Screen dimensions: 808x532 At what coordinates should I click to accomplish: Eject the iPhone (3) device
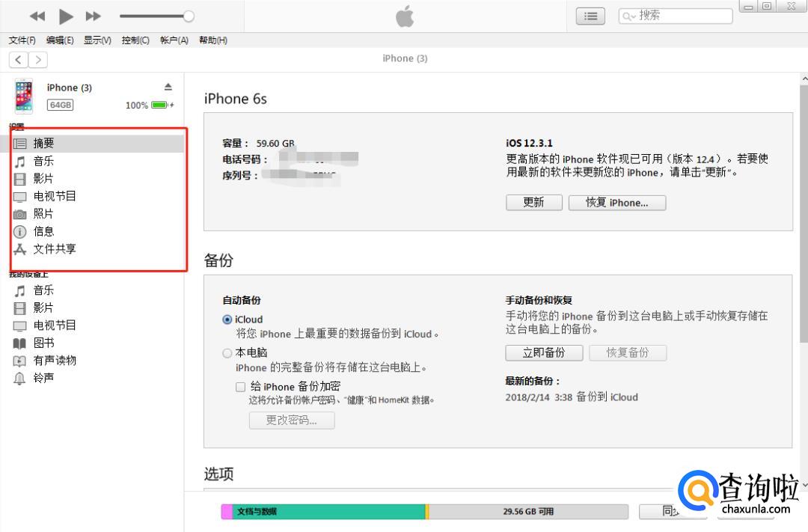(x=168, y=87)
